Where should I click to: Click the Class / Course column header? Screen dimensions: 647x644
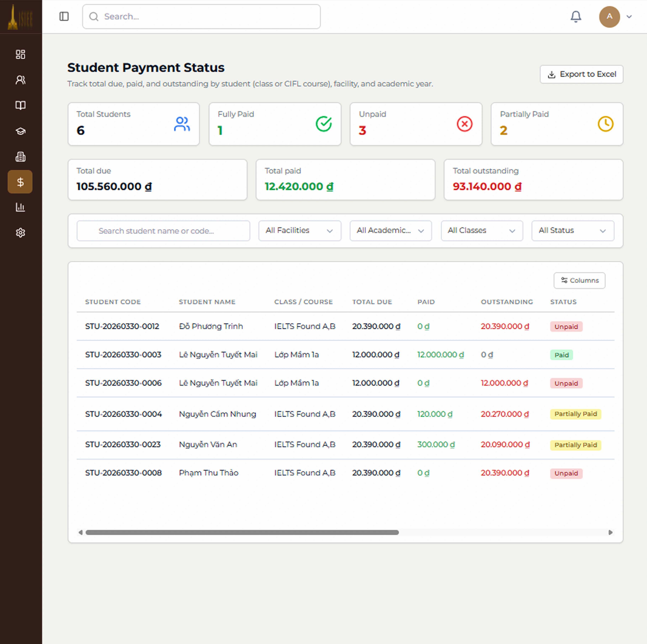[303, 302]
